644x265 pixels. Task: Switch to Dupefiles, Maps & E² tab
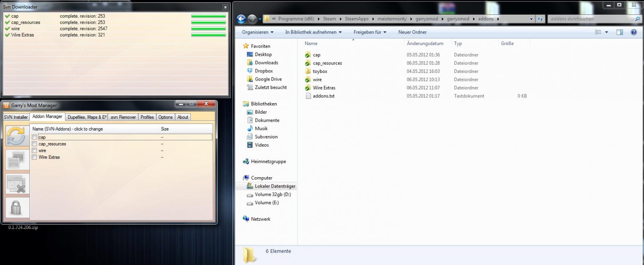point(87,117)
